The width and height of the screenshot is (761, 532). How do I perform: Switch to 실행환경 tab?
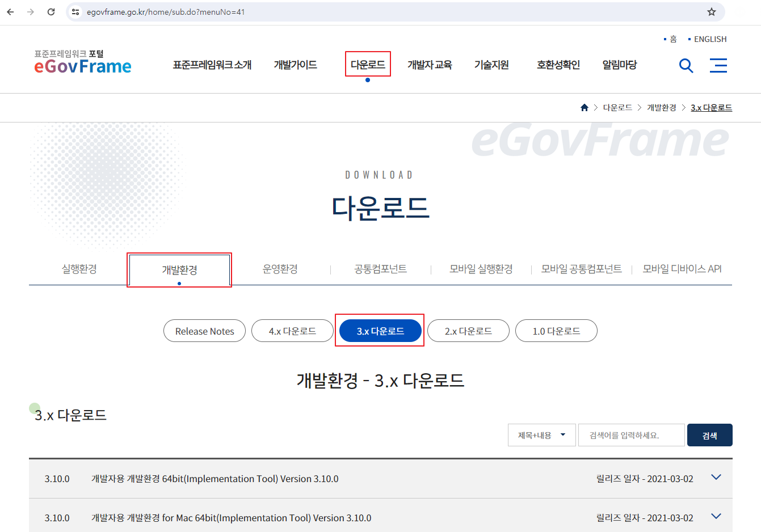click(x=79, y=269)
